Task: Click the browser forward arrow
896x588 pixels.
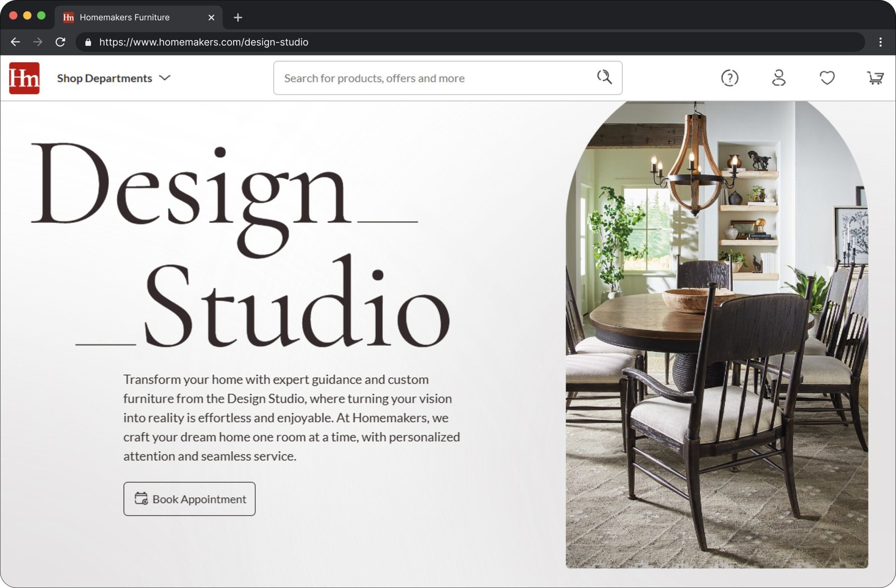Action: [38, 42]
